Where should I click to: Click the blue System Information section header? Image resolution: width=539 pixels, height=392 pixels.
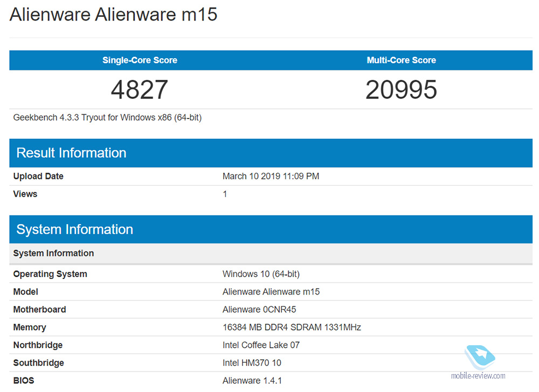[271, 229]
